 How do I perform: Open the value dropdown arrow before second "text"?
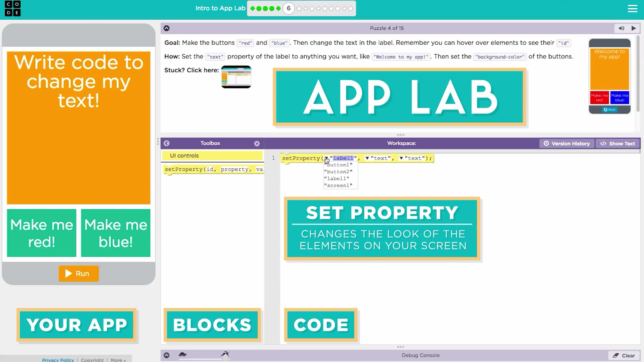coord(401,158)
